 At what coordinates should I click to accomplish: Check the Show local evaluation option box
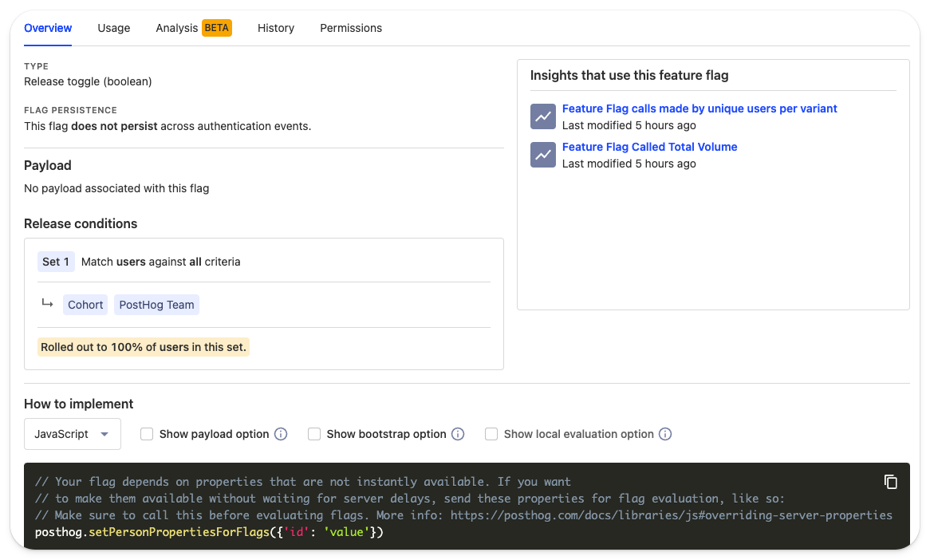(x=491, y=434)
